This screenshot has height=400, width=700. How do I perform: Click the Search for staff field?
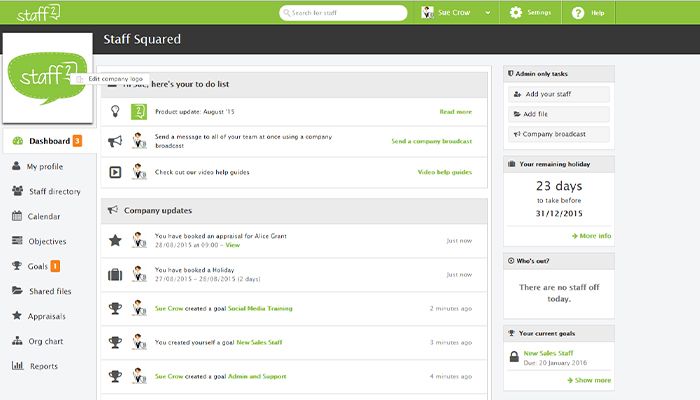(344, 12)
